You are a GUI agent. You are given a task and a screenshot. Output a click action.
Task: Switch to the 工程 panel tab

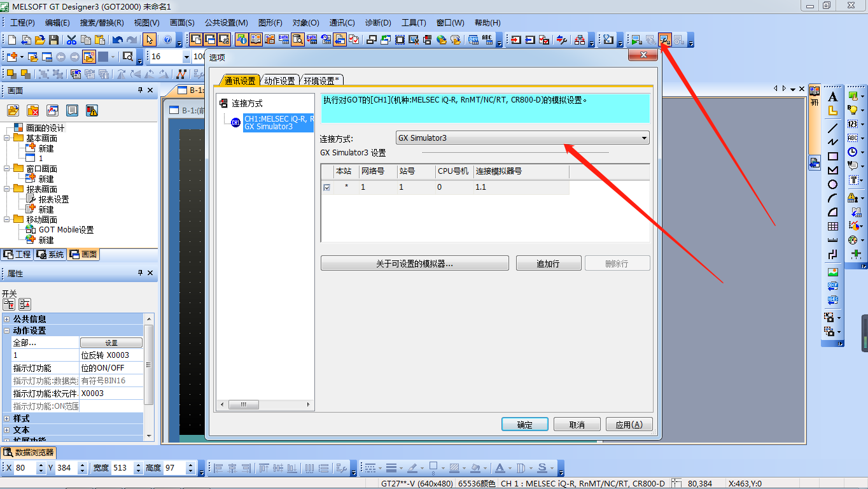(17, 254)
